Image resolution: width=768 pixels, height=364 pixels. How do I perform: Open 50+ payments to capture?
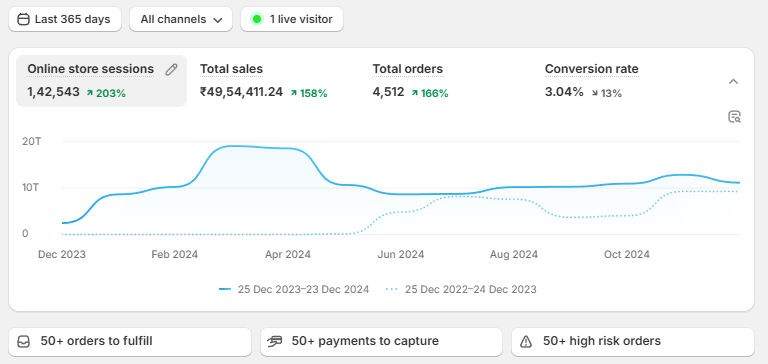pyautogui.click(x=381, y=341)
